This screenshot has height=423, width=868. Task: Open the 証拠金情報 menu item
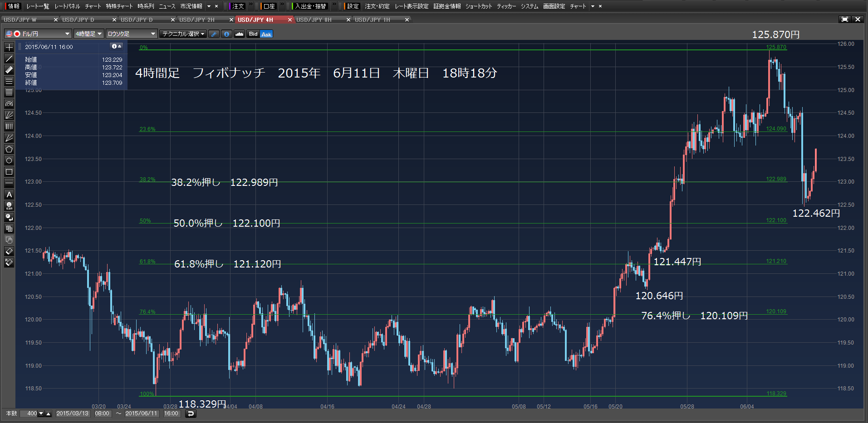tap(447, 6)
